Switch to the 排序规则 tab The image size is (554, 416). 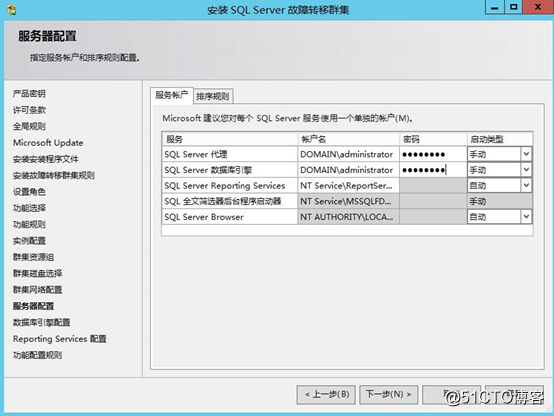click(213, 96)
